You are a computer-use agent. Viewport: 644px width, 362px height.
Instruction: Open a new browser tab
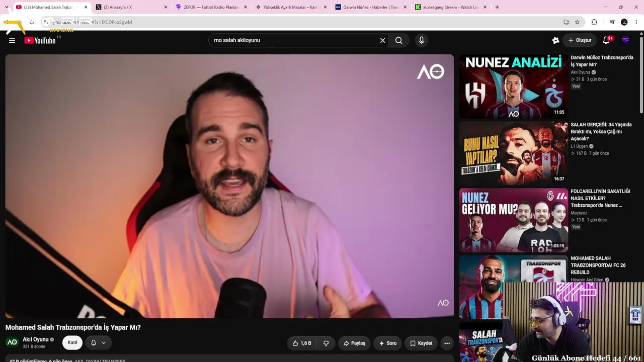[497, 7]
